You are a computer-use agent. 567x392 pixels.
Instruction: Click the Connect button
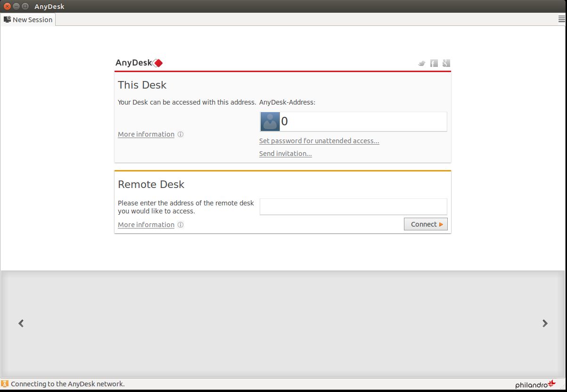(x=426, y=224)
